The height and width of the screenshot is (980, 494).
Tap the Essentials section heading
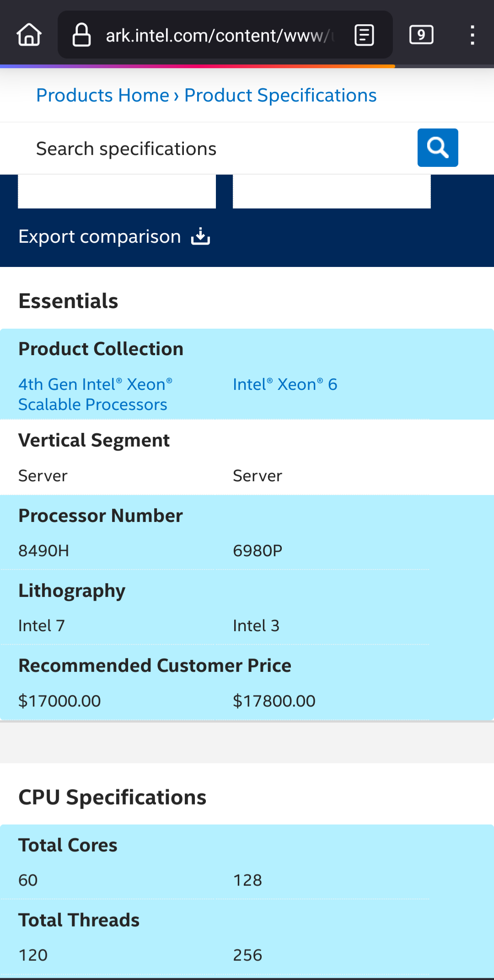click(x=68, y=301)
